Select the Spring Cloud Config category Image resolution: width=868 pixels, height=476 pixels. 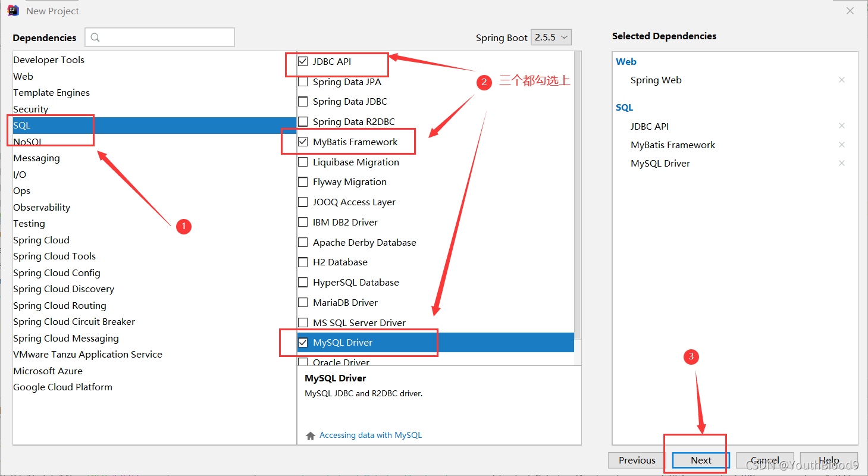155,273
